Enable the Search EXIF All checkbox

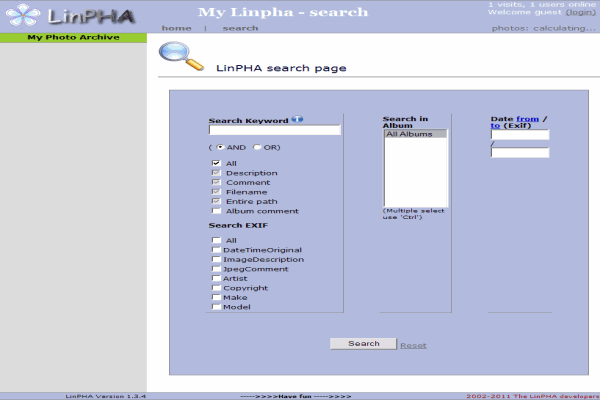[216, 240]
